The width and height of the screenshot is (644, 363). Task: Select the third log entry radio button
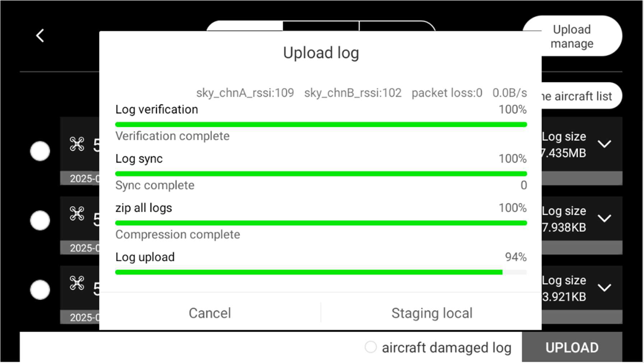(40, 290)
